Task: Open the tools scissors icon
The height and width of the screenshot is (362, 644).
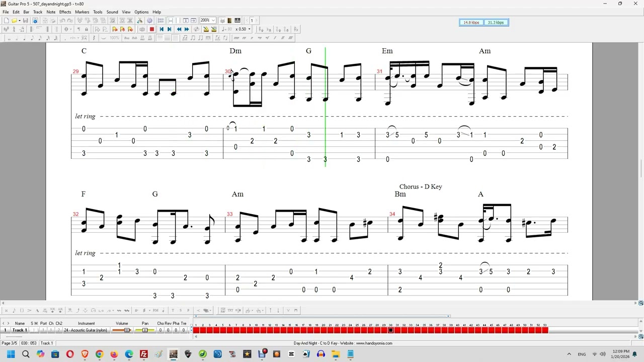Action: coord(140,21)
